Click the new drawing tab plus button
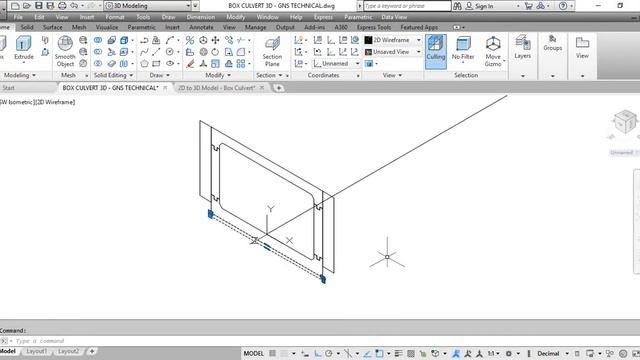 point(278,88)
